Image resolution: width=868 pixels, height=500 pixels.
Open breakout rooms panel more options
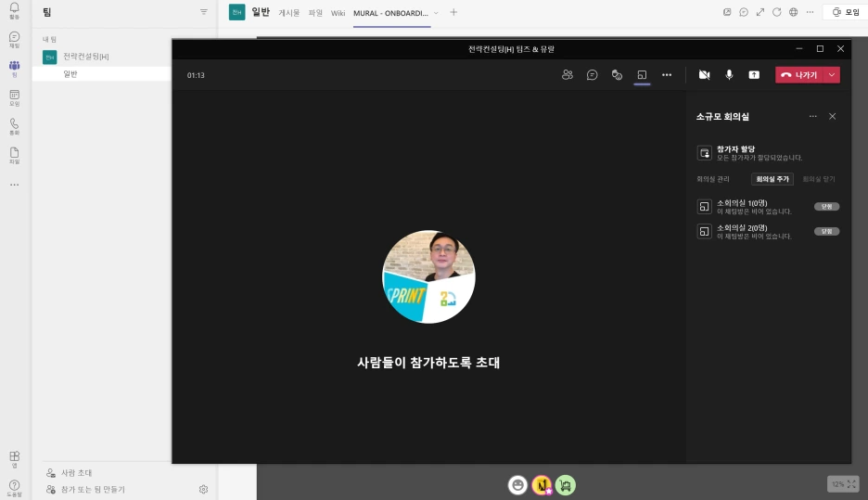tap(812, 116)
